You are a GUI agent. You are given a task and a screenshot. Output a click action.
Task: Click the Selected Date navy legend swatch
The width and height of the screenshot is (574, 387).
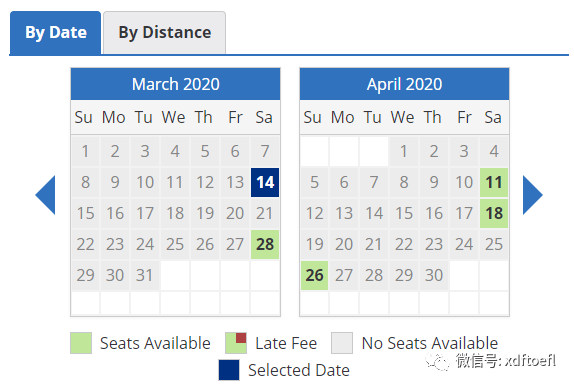(229, 370)
